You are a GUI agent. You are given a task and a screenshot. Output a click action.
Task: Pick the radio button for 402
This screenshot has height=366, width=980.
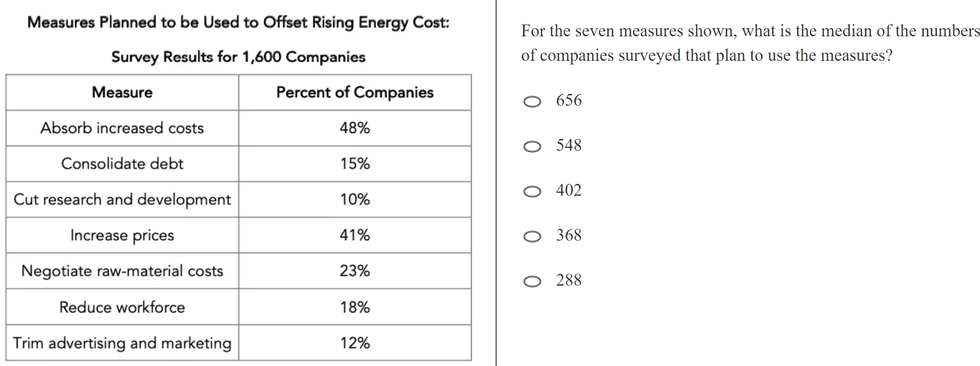pos(532,191)
